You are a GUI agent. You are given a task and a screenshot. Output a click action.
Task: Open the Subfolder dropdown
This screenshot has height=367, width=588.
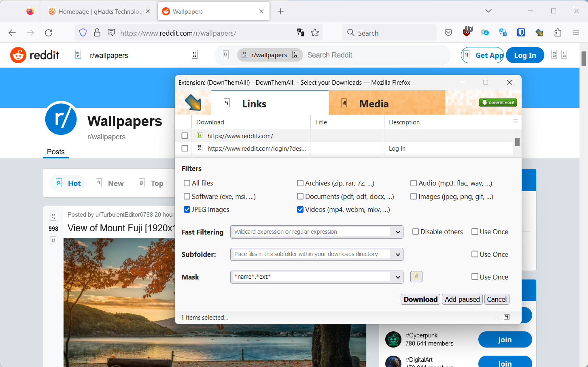[x=399, y=254]
